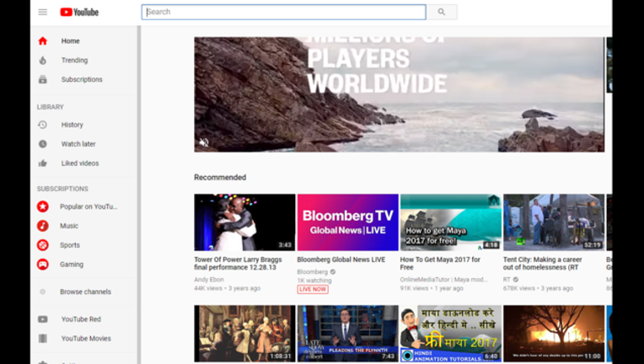
Task: Play the Tower Of Power thumbnail
Action: pyautogui.click(x=244, y=222)
